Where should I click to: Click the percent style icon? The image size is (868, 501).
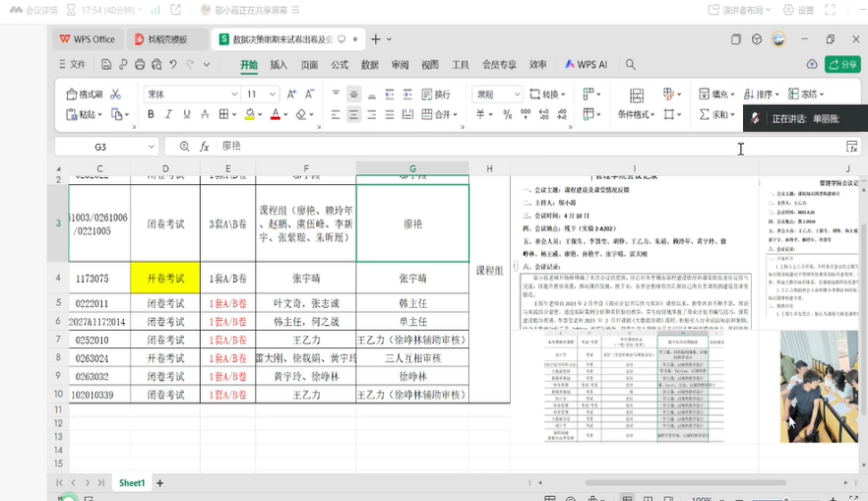tap(507, 114)
